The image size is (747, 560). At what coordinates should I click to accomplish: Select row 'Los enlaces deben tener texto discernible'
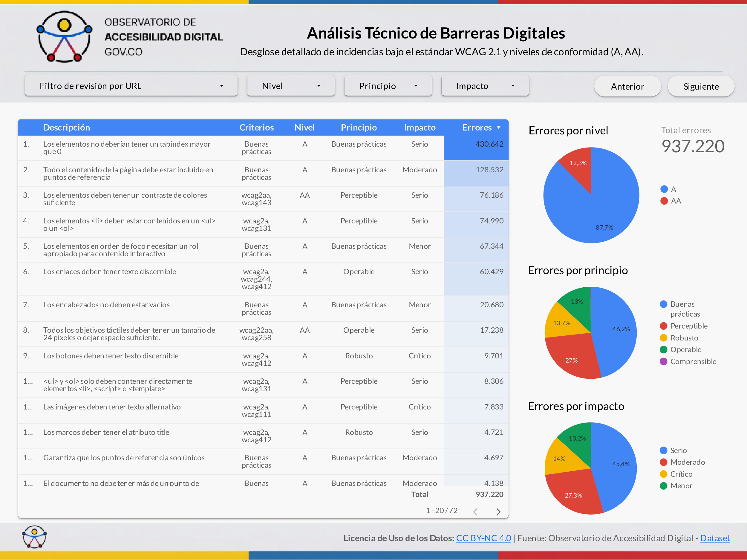coord(264,279)
